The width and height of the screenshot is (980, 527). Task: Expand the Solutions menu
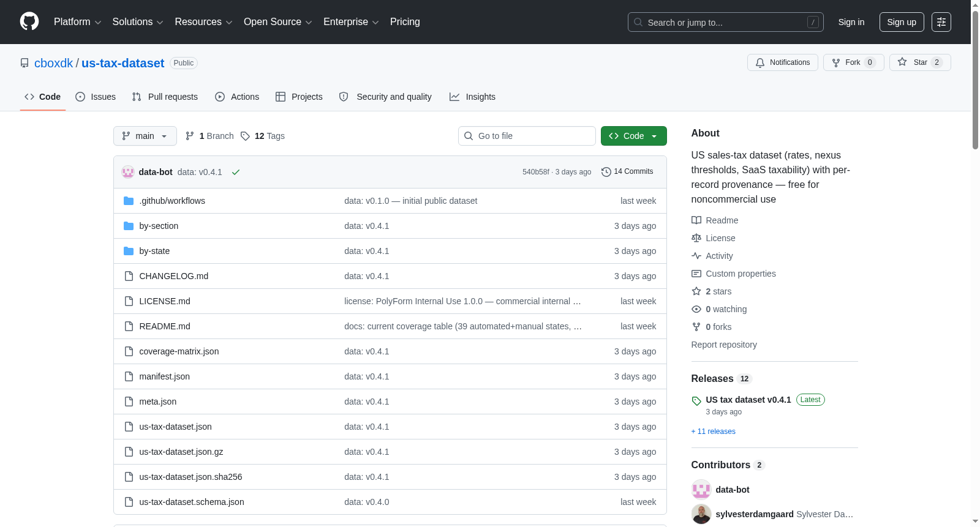point(138,22)
